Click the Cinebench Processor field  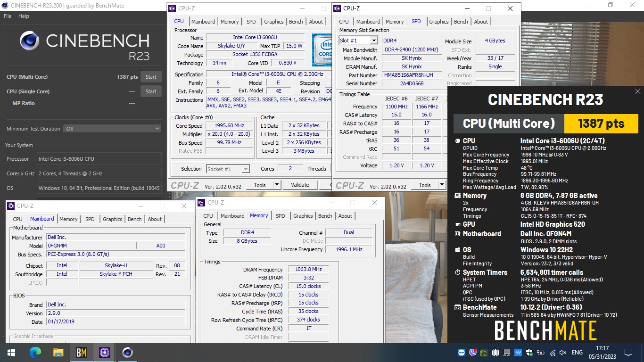(x=99, y=159)
